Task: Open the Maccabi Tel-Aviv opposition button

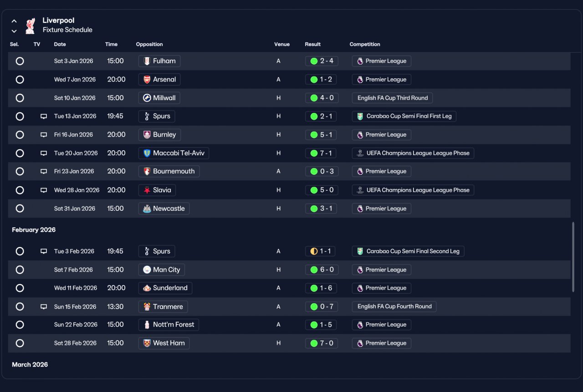Action: (174, 153)
